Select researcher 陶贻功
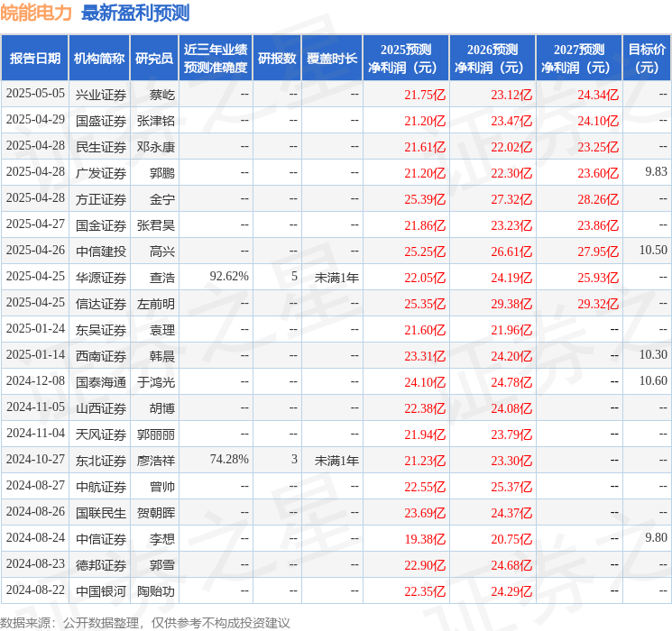672x631 pixels. tap(155, 591)
